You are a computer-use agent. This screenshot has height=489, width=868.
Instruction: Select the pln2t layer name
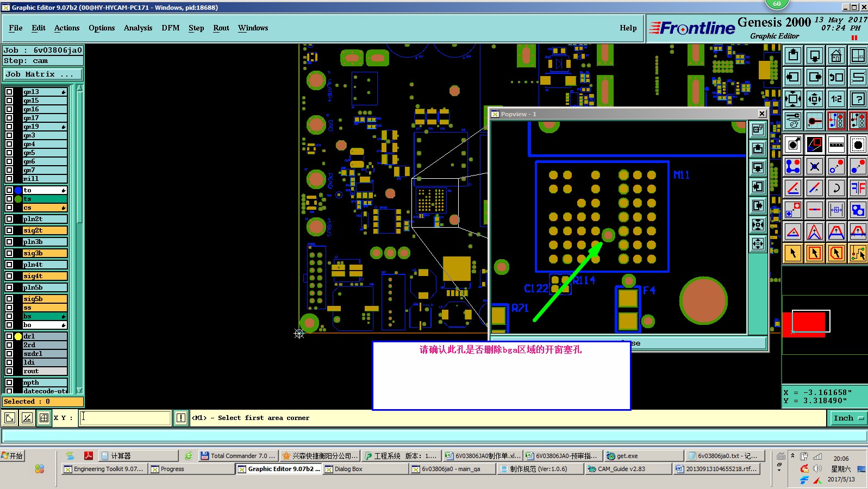click(45, 219)
